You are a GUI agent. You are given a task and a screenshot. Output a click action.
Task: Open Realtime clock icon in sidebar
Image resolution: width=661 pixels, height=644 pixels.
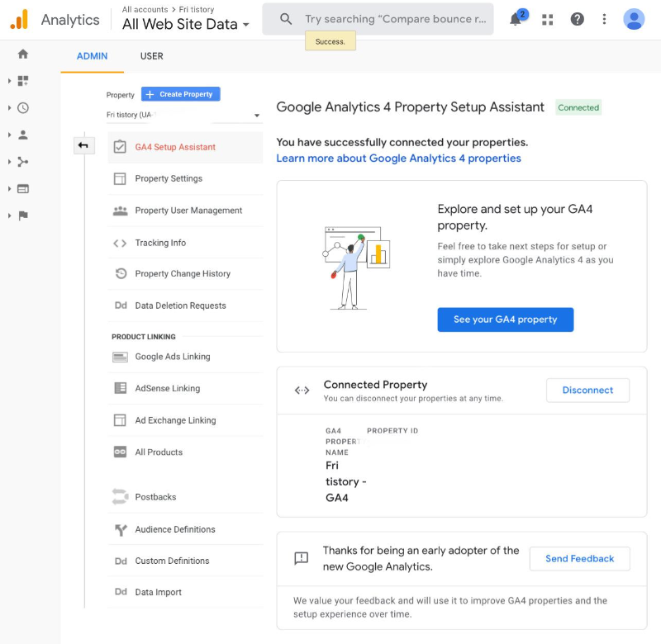pyautogui.click(x=23, y=108)
